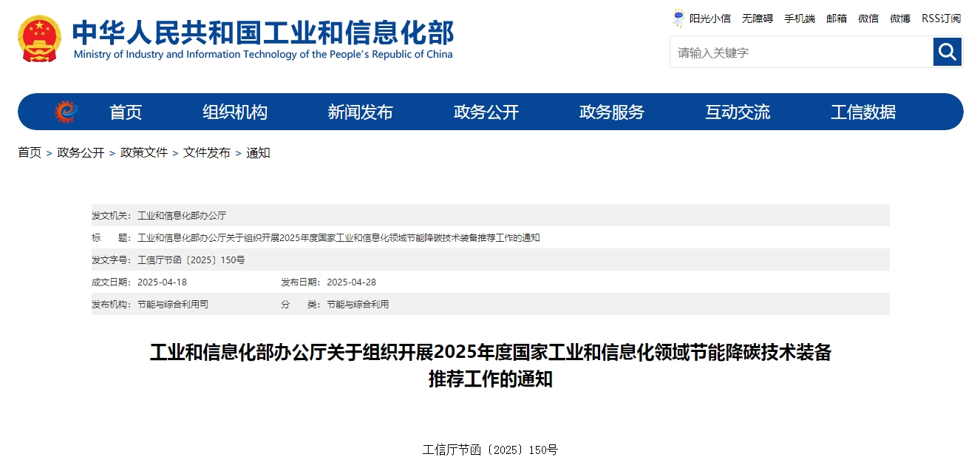Click the issuing agency 工业和信息化部办公厅
The image size is (980, 471).
[x=182, y=216]
